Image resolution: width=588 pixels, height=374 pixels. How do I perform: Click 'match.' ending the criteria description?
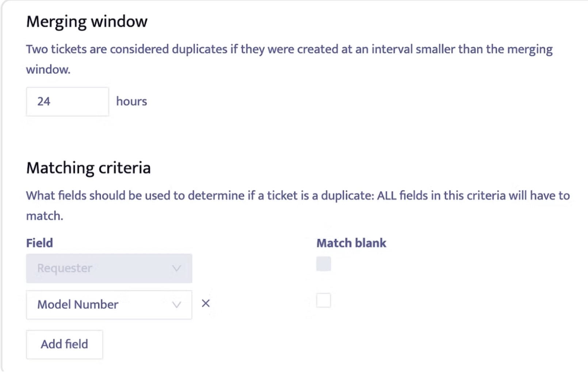coord(45,216)
